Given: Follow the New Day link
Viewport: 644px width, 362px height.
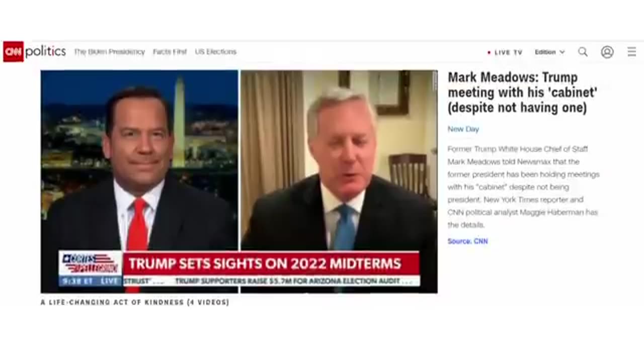Looking at the screenshot, I should tap(463, 129).
